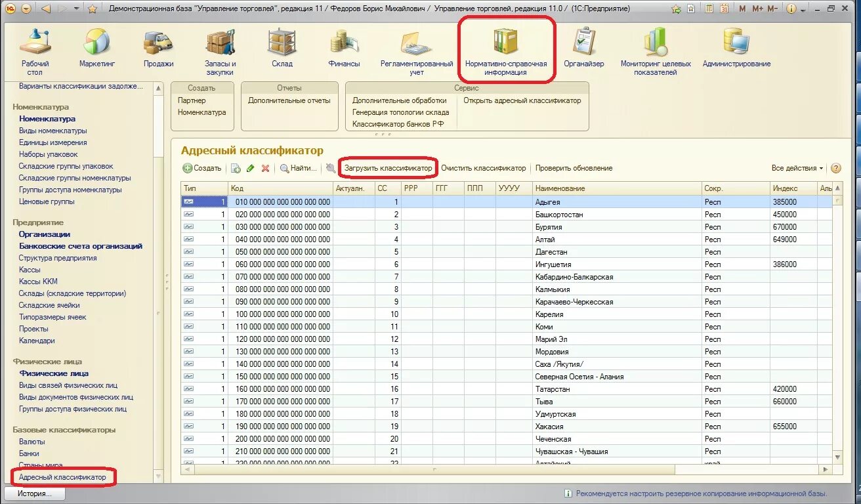Open the Маркетинг section

97,49
